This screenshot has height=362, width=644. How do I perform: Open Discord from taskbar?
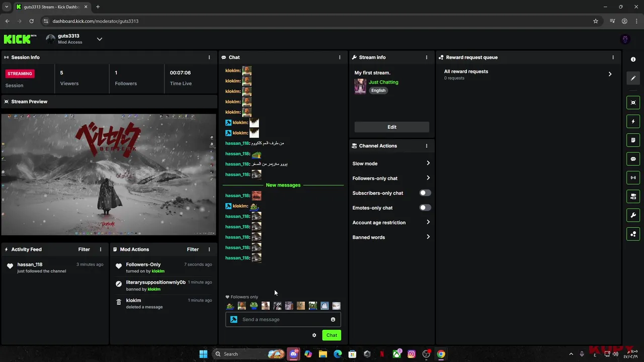[293, 354]
